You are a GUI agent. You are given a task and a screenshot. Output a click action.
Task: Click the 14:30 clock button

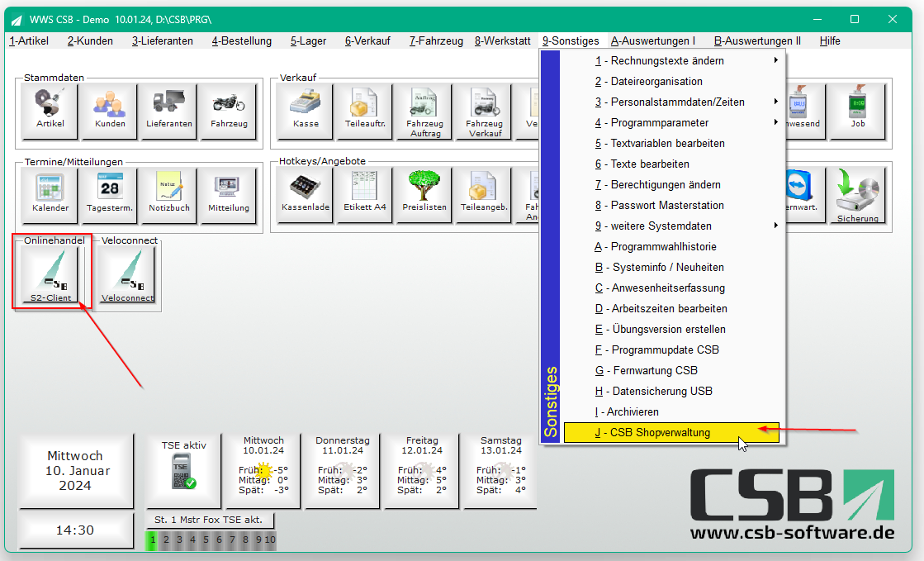coord(75,530)
